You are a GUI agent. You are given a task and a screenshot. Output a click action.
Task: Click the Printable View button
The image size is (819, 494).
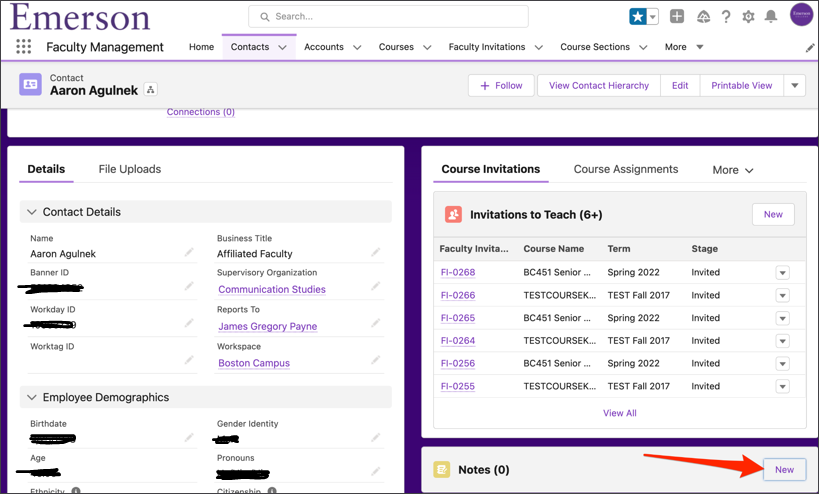[741, 86]
